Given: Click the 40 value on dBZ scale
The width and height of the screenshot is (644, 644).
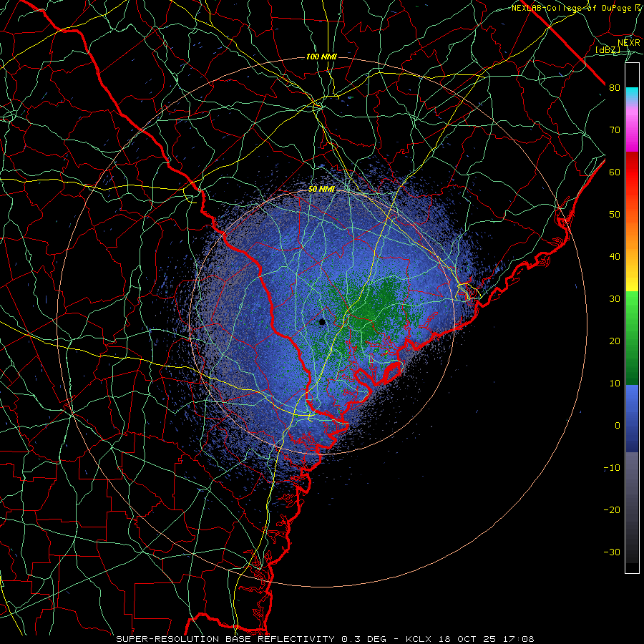Looking at the screenshot, I should [x=615, y=257].
